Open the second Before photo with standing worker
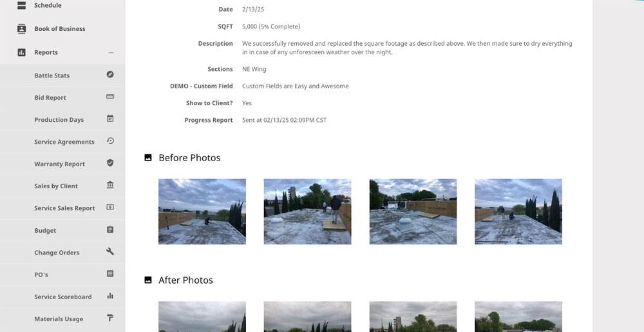Screen dimensions: 644x332 307,211
